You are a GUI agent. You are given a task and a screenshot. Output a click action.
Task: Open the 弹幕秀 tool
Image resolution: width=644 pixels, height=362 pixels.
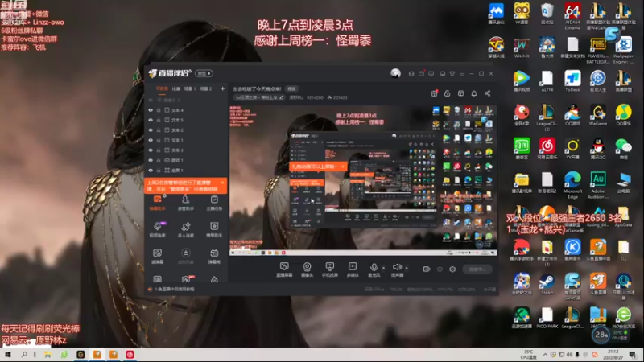pos(214,256)
